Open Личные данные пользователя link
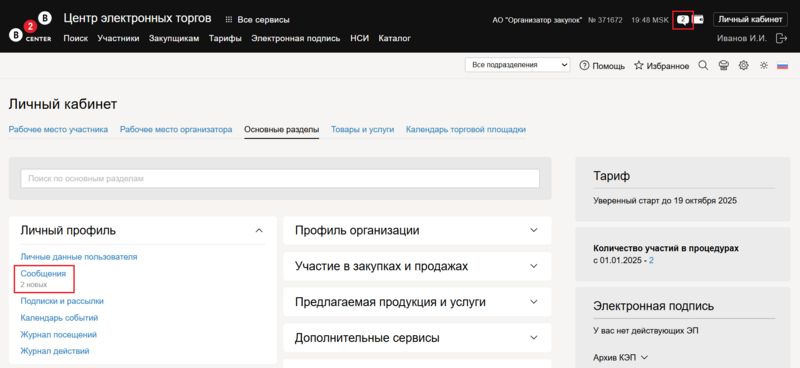Screen dimensions: 800x368 pyautogui.click(x=79, y=257)
